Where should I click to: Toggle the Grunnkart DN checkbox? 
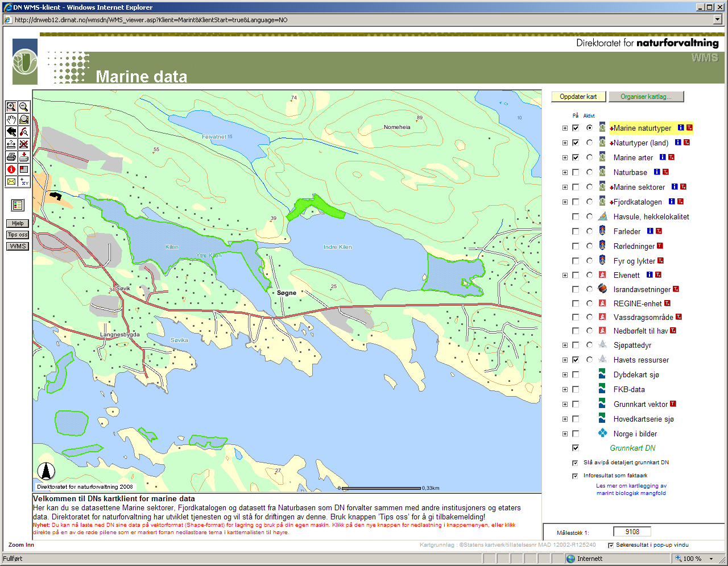[x=576, y=448]
